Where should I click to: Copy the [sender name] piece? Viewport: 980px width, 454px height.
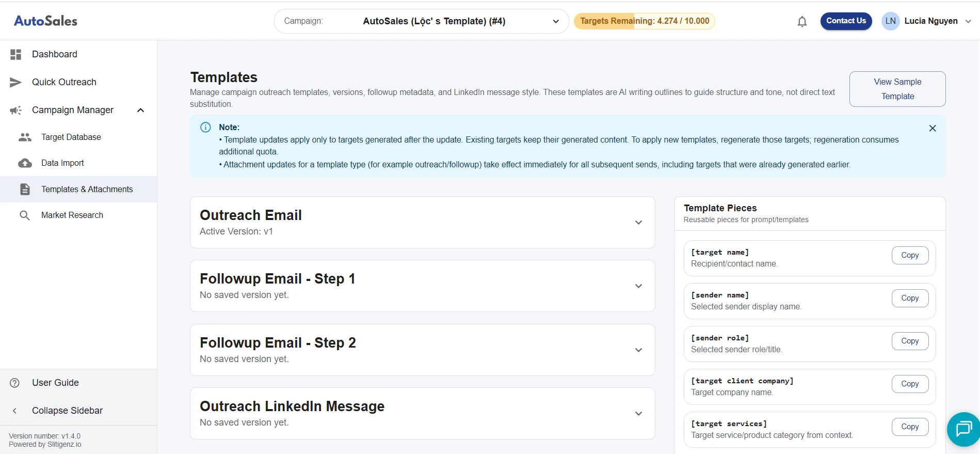(x=910, y=298)
